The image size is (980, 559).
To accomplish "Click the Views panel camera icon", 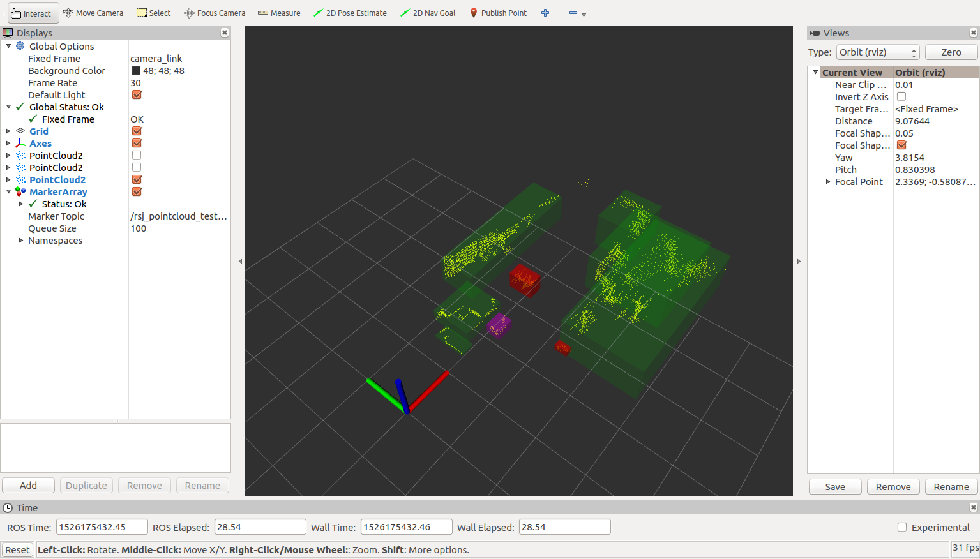I will (815, 33).
